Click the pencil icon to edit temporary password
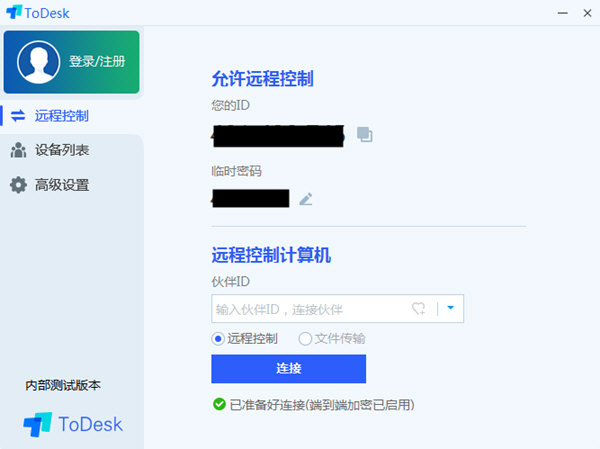This screenshot has height=449, width=600. 306,199
